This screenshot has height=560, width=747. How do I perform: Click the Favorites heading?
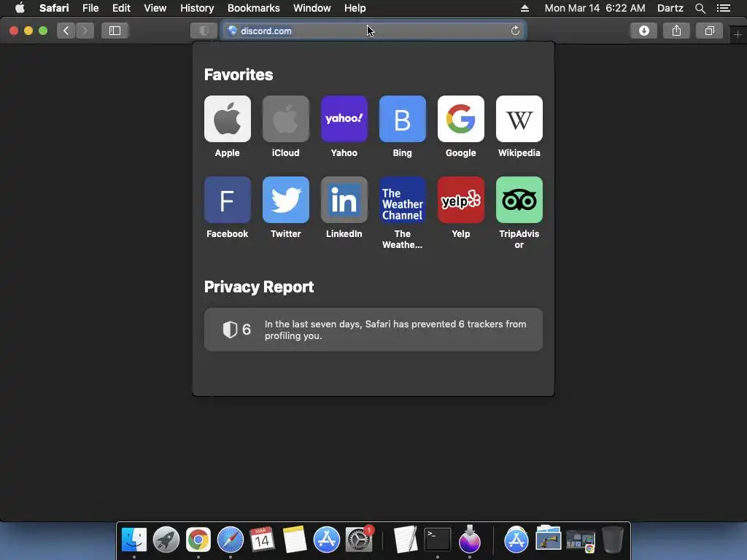point(239,75)
